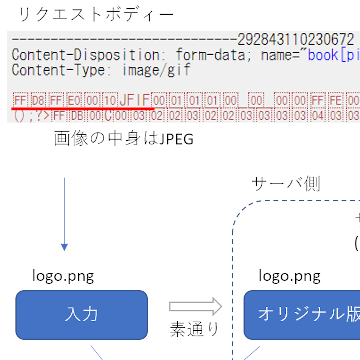Click the first FF hex byte box

point(20,100)
